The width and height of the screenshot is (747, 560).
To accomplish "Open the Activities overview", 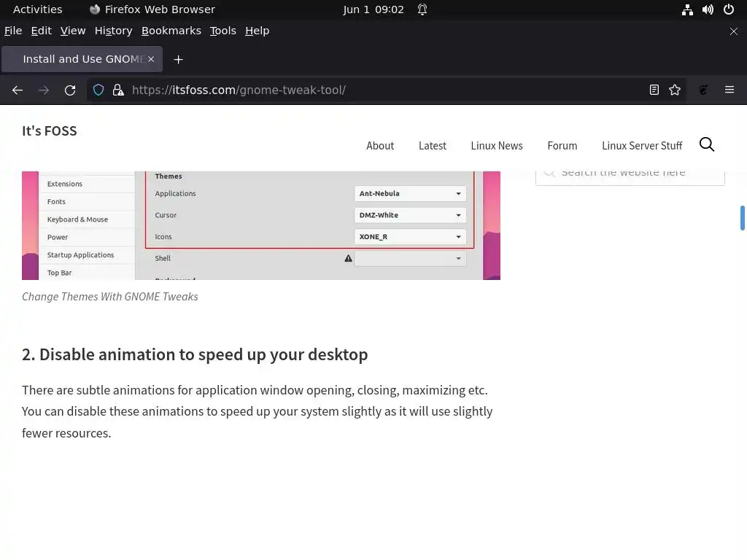I will 38,9.
